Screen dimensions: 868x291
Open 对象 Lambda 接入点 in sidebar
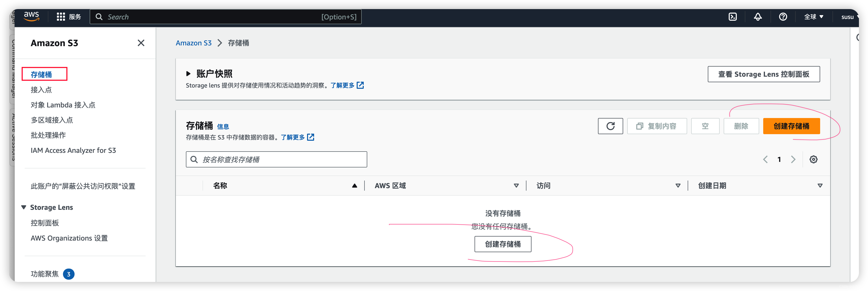click(x=63, y=105)
